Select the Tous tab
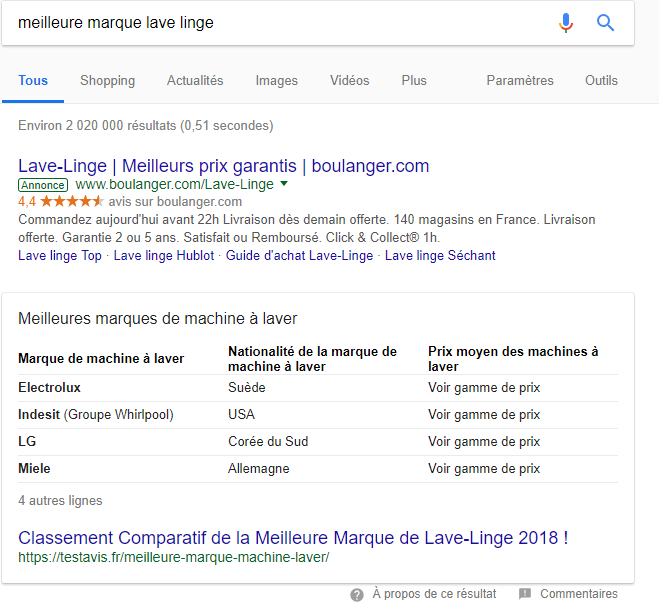659x607 pixels. 33,80
